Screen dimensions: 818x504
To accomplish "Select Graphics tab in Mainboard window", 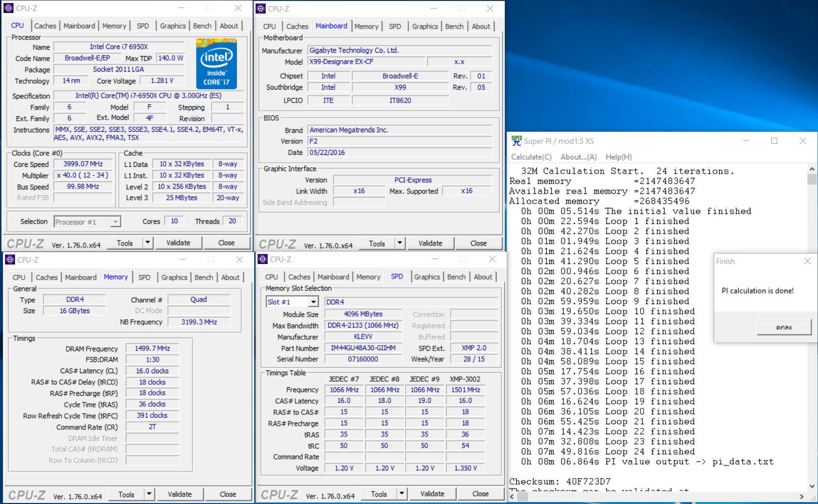I will point(425,27).
